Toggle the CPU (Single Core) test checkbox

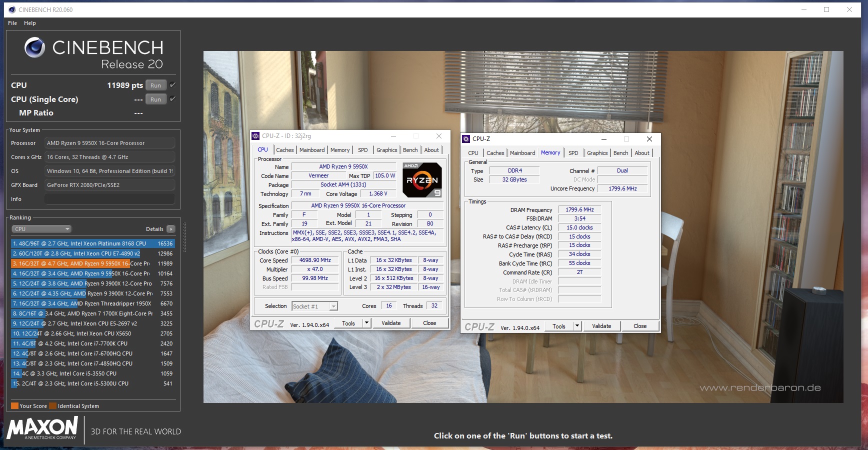[x=172, y=99]
